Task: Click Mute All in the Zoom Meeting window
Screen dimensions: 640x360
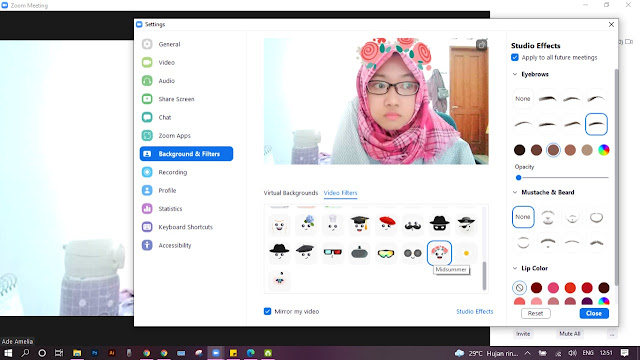Action: pyautogui.click(x=569, y=334)
